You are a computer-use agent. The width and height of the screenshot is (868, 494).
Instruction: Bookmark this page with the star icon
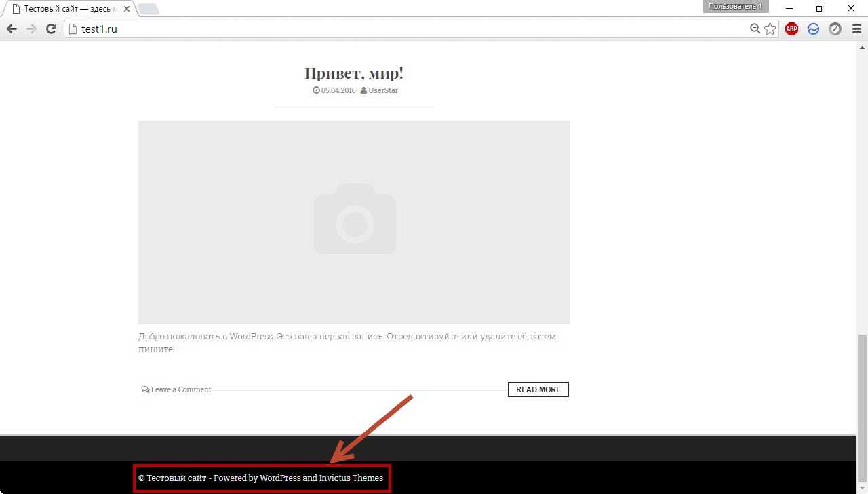770,28
